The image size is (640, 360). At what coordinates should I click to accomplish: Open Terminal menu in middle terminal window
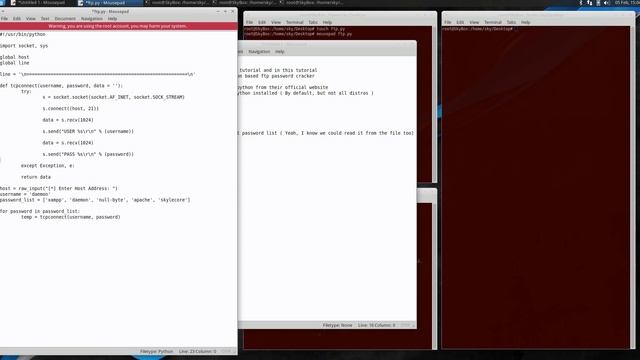tap(295, 22)
